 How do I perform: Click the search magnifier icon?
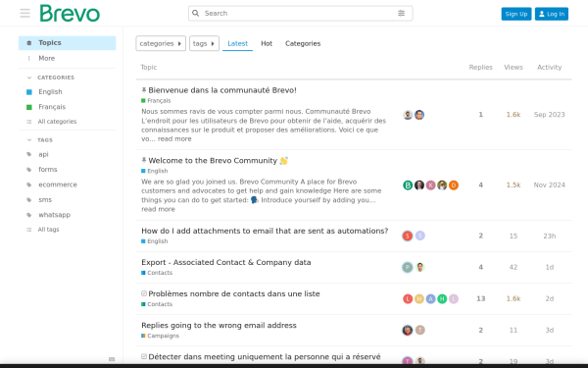coord(195,13)
